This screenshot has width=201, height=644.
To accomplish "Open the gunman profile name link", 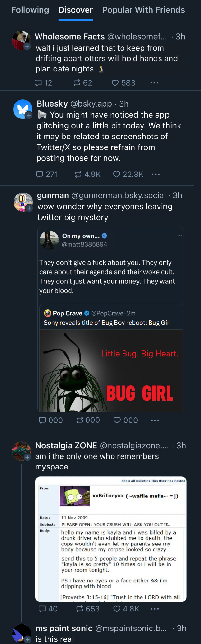I will click(53, 195).
